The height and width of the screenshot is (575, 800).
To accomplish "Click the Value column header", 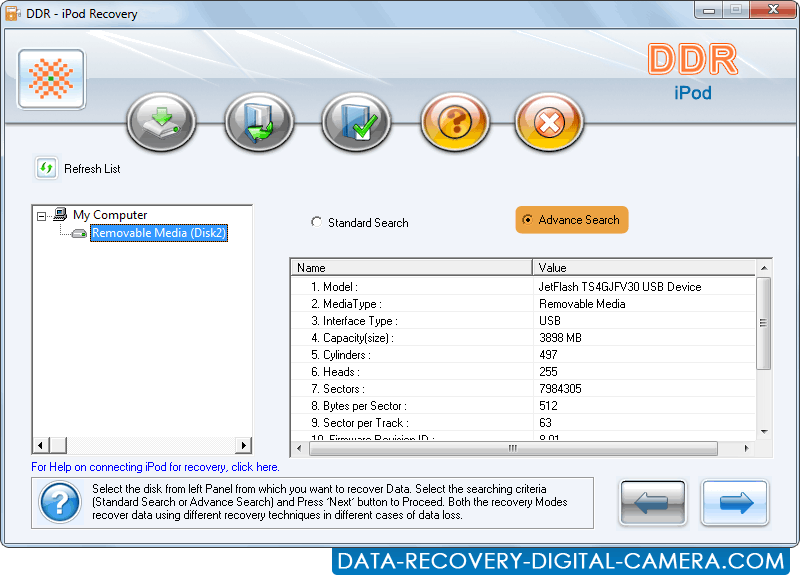I will (644, 267).
